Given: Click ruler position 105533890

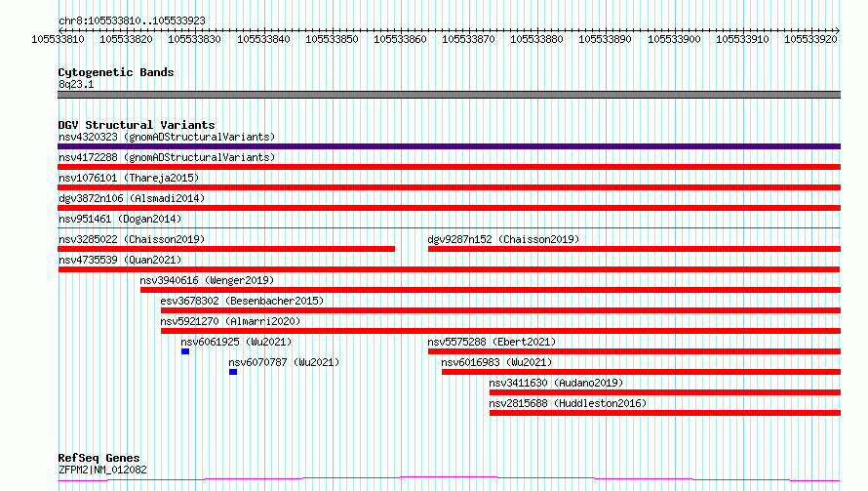Looking at the screenshot, I should click(x=605, y=39).
